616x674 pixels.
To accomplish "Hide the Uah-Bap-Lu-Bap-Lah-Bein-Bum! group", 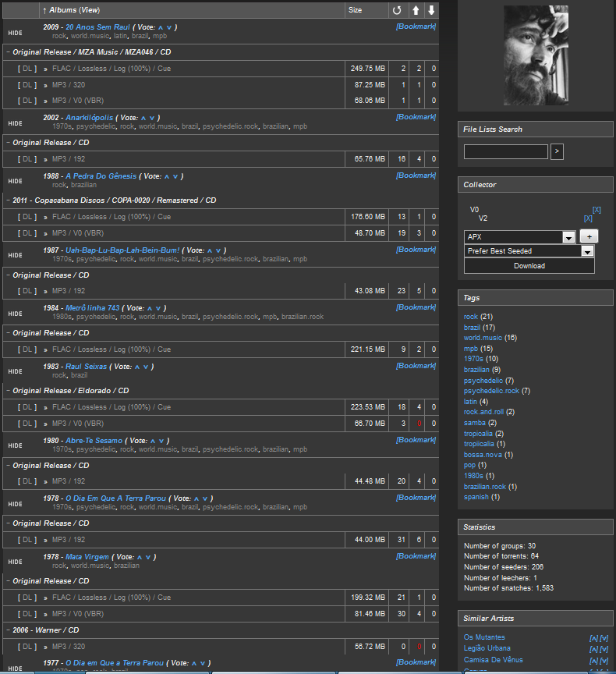I will click(15, 255).
